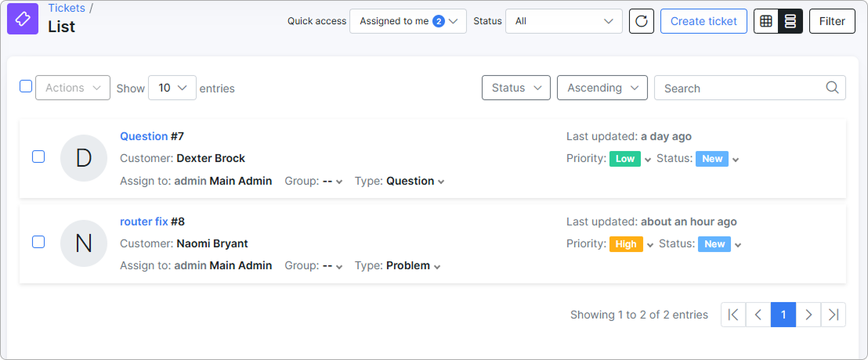The height and width of the screenshot is (360, 868).
Task: Jump to last page of entries
Action: click(x=833, y=315)
